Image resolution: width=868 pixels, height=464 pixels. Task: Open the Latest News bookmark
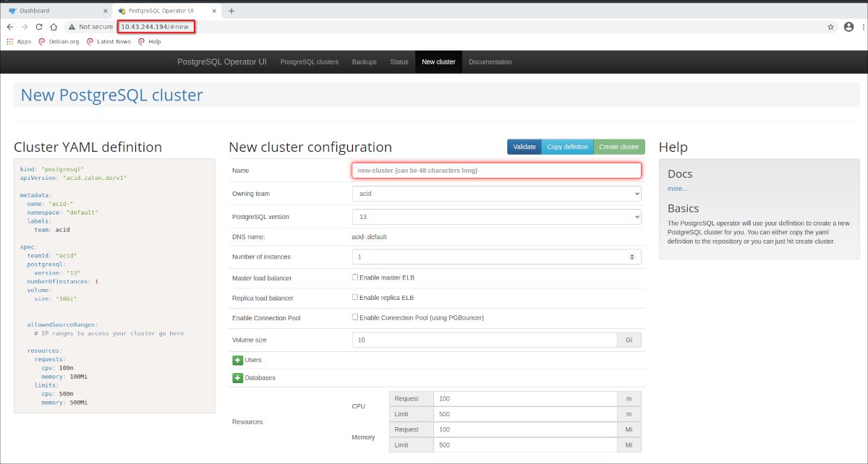coord(109,41)
